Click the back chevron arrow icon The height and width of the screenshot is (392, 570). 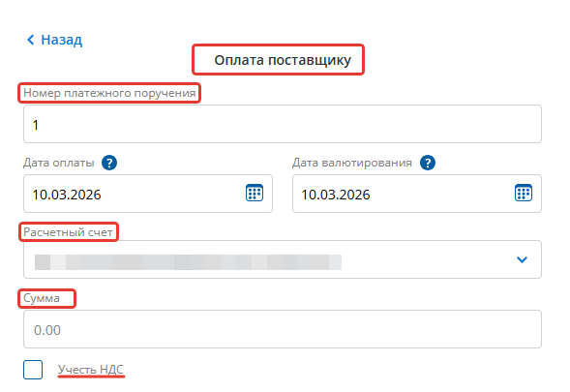(x=31, y=40)
